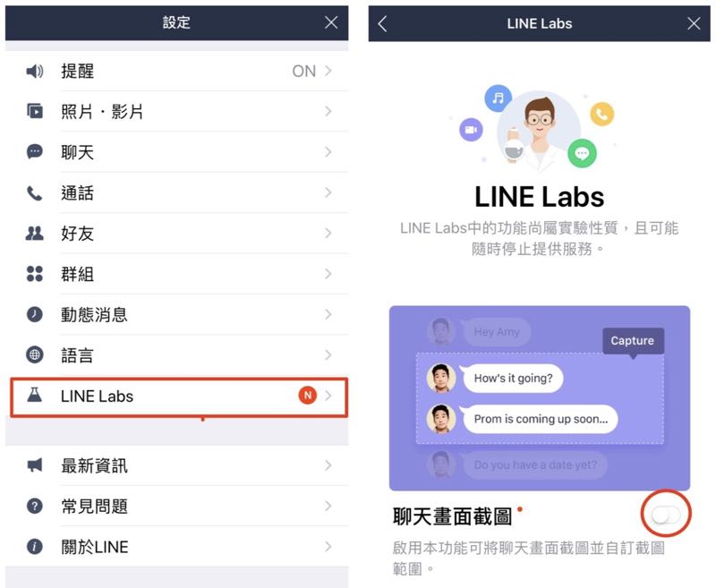Click the speaker icon beside 提醒
The width and height of the screenshot is (716, 588).
(35, 71)
